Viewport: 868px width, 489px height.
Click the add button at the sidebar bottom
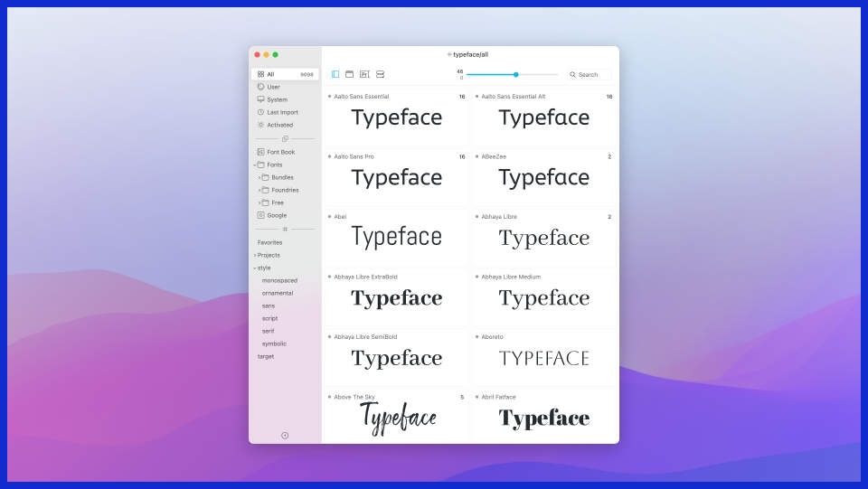285,436
